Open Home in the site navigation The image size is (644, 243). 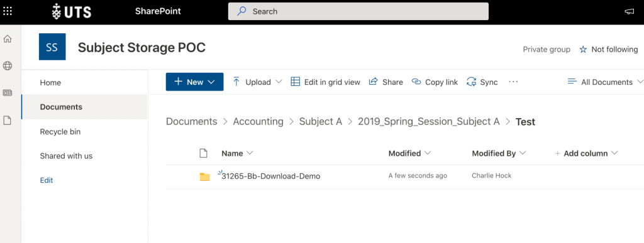[x=50, y=83]
